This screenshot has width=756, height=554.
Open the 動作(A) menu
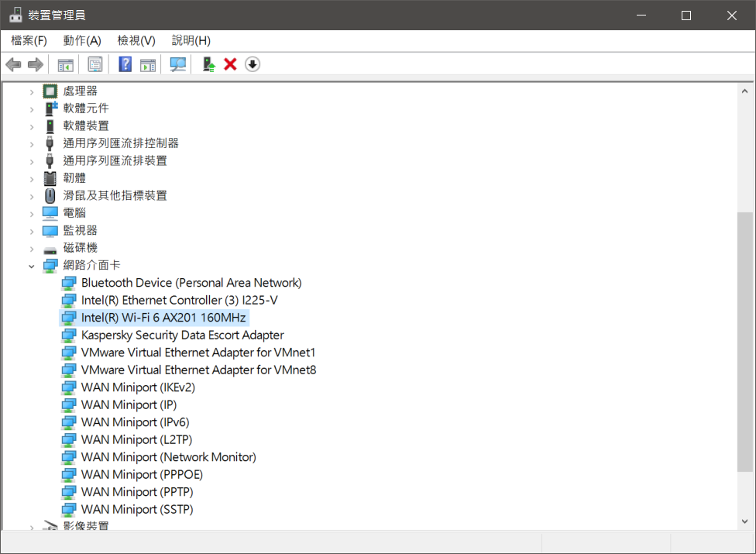tap(82, 40)
